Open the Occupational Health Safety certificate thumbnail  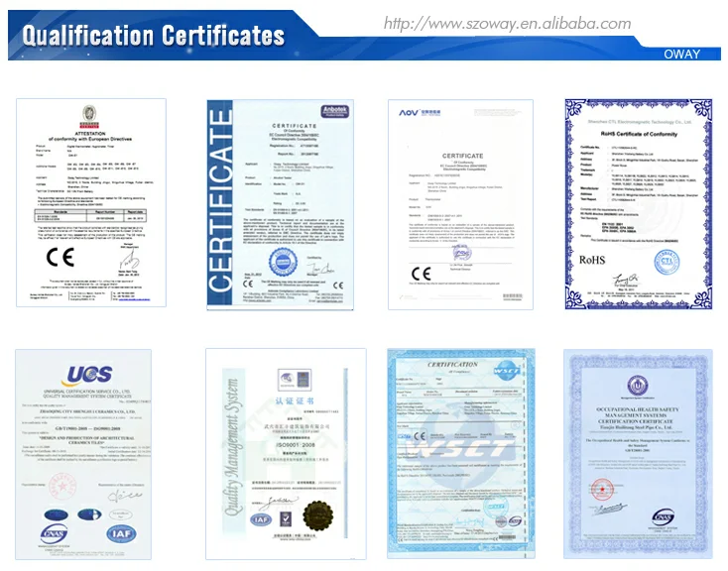pyautogui.click(x=638, y=454)
